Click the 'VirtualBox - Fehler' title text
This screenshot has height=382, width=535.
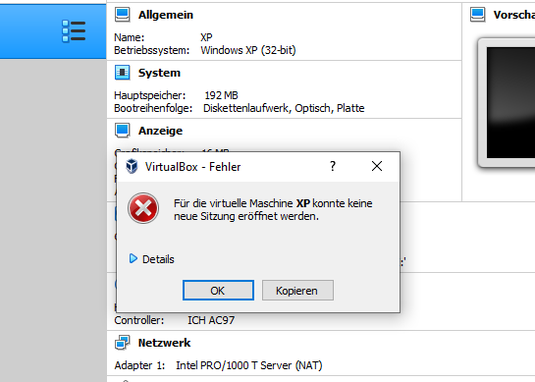pyautogui.click(x=193, y=167)
